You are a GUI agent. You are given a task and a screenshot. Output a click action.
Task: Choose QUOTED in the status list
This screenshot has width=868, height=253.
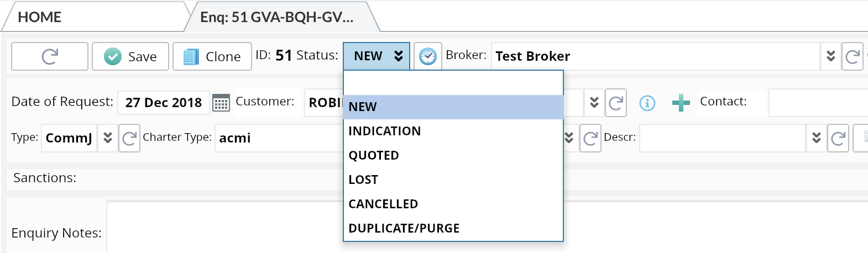374,156
